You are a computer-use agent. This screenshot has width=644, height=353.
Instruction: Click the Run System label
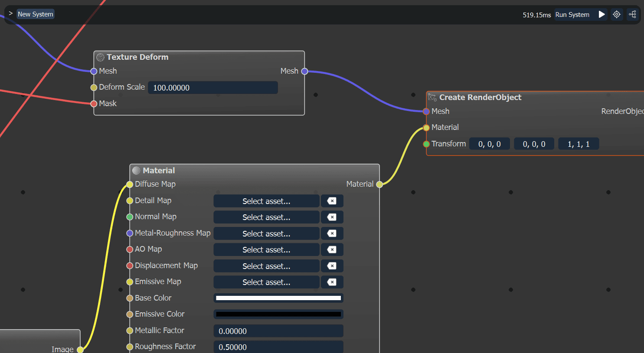pyautogui.click(x=572, y=15)
